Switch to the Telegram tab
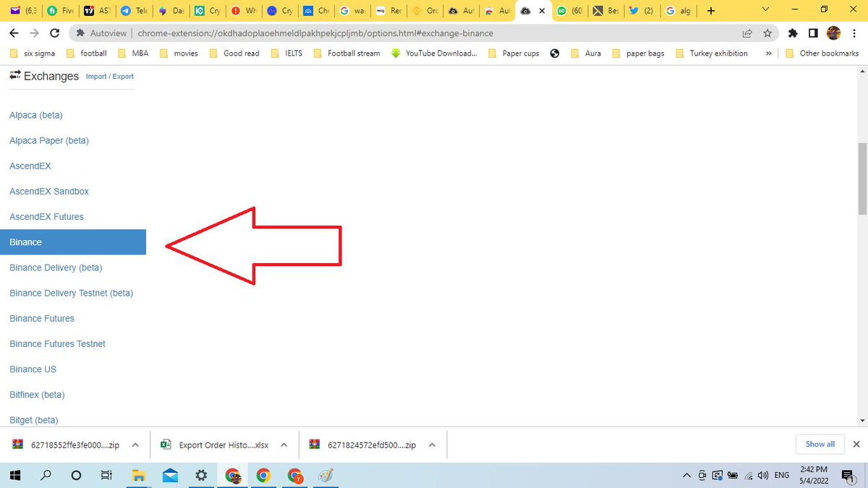Viewport: 868px width, 488px height. point(134,11)
